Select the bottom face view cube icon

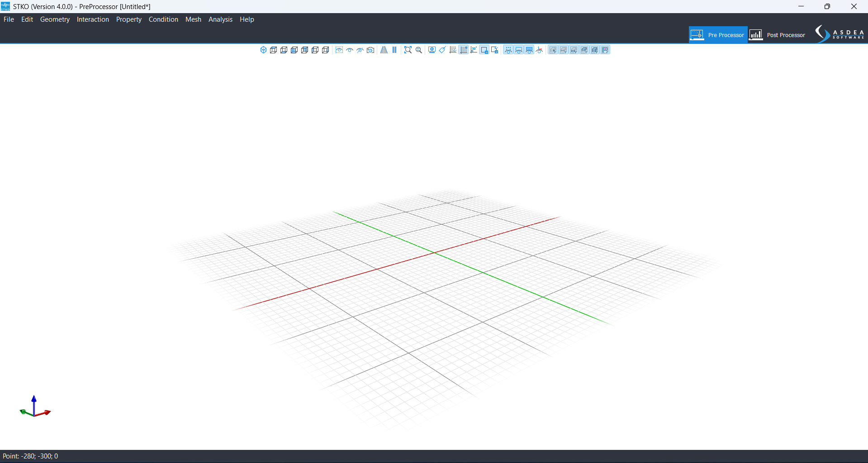point(284,50)
